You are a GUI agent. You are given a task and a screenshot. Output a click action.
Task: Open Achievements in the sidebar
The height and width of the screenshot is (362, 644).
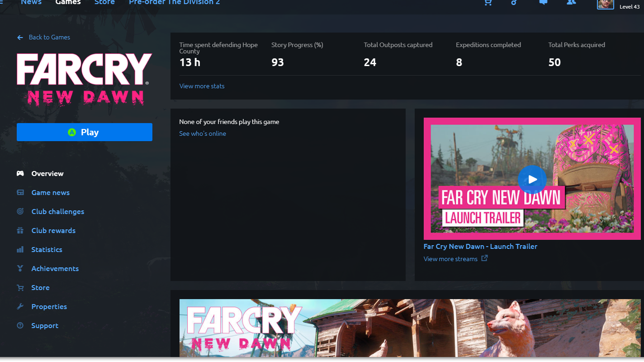click(55, 269)
